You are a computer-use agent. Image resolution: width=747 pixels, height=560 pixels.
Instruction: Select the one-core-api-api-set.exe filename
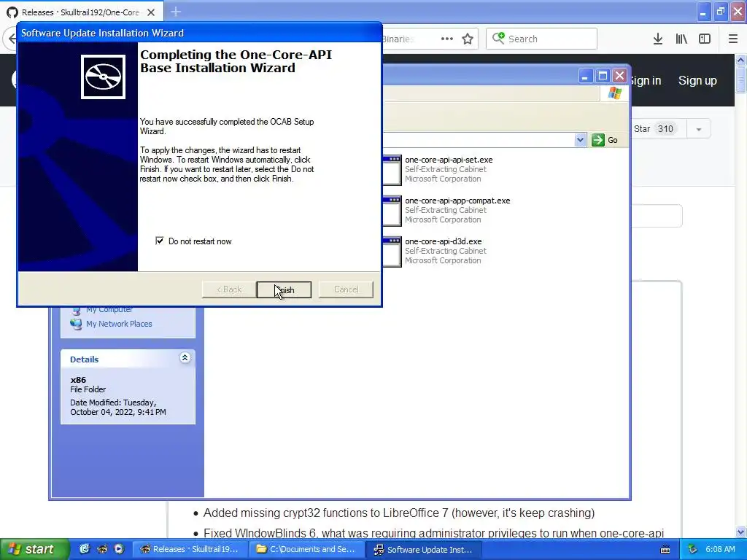449,160
